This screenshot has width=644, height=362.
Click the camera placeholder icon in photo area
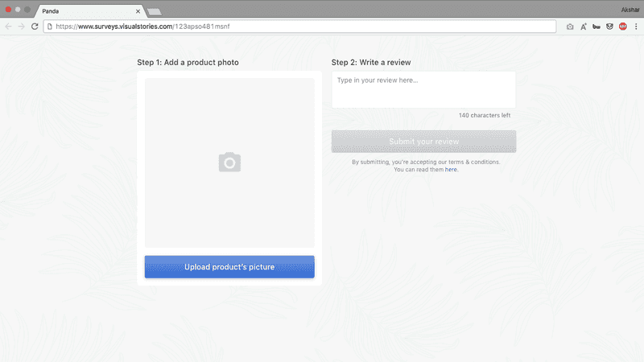[x=229, y=162]
